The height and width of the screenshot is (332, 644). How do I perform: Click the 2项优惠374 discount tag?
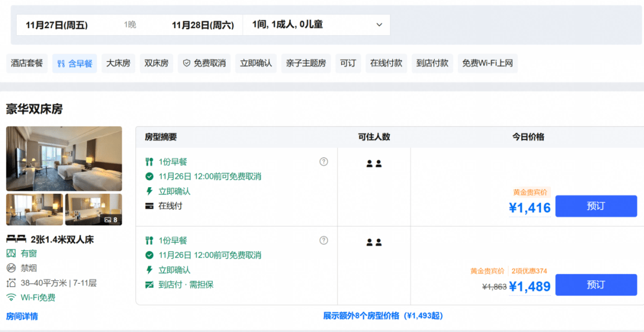[530, 271]
